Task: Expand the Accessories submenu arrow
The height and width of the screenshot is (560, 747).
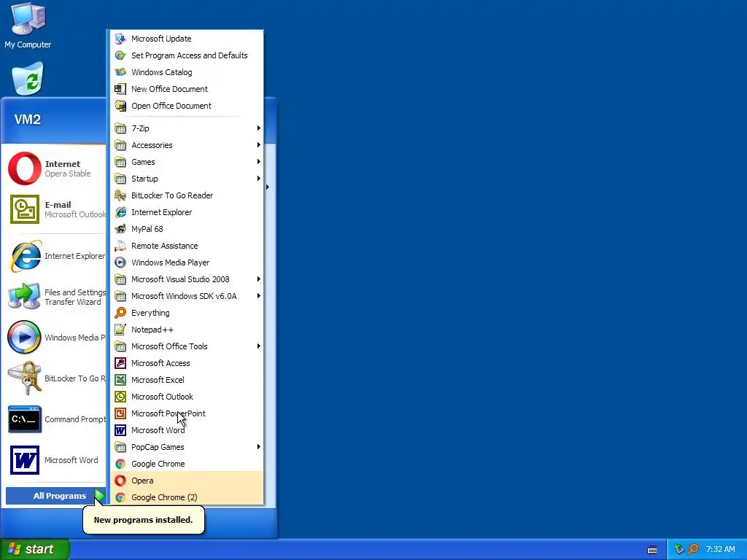Action: [x=259, y=145]
